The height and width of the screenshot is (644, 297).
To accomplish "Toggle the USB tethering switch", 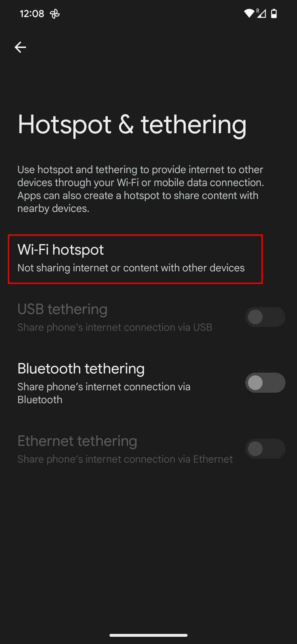I will 265,317.
